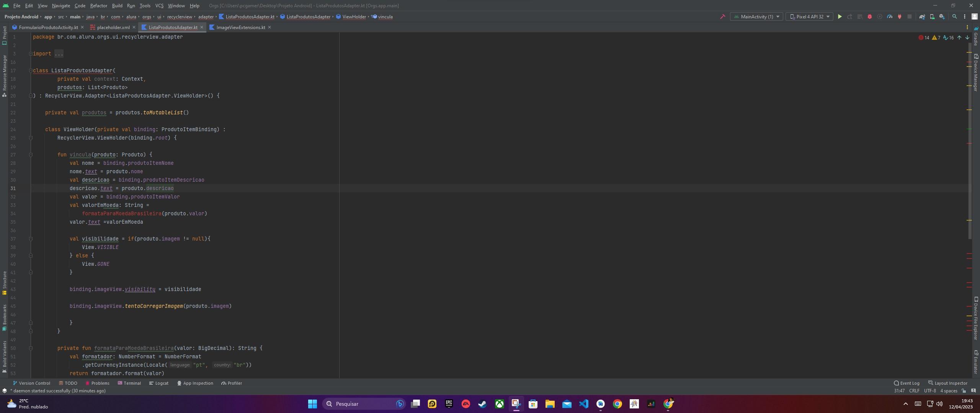The width and height of the screenshot is (980, 413).
Task: Open the VCS menu
Action: (x=159, y=6)
